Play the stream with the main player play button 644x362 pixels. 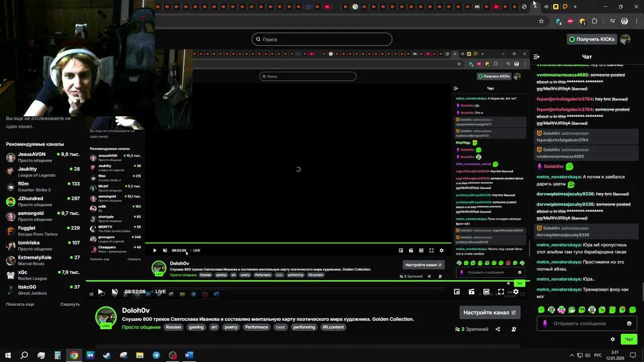click(x=101, y=292)
